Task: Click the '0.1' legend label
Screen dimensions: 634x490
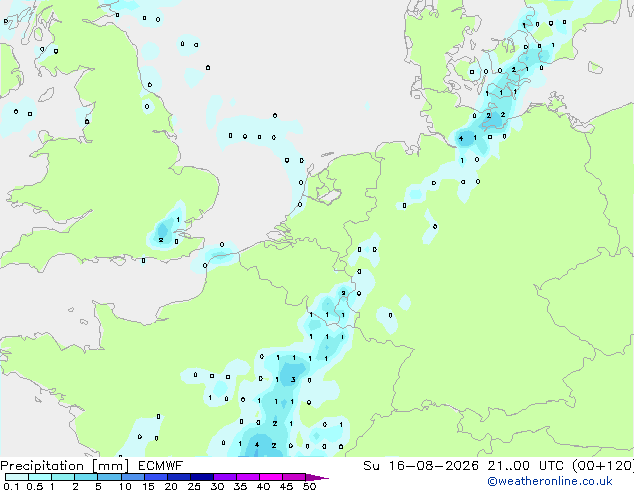Action: click(x=11, y=486)
